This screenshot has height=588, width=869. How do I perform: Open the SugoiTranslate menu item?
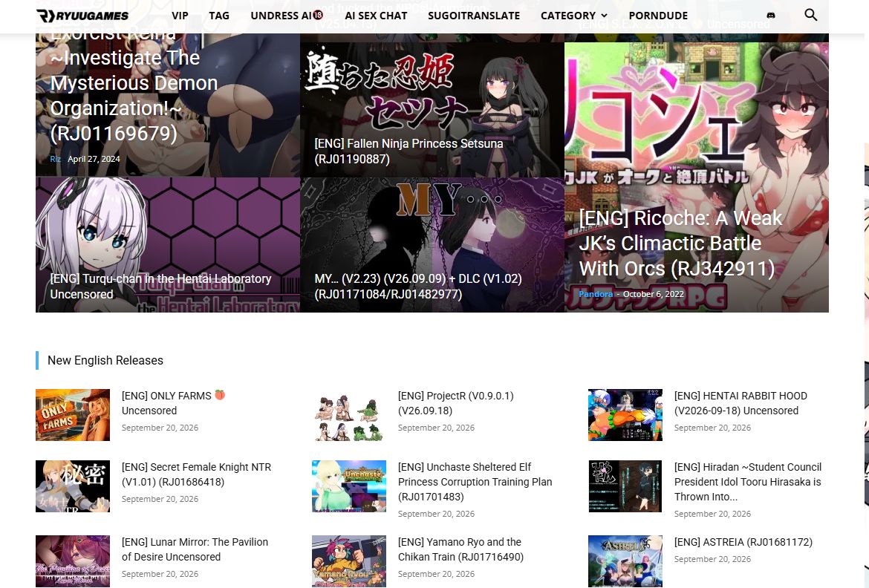[x=474, y=16]
